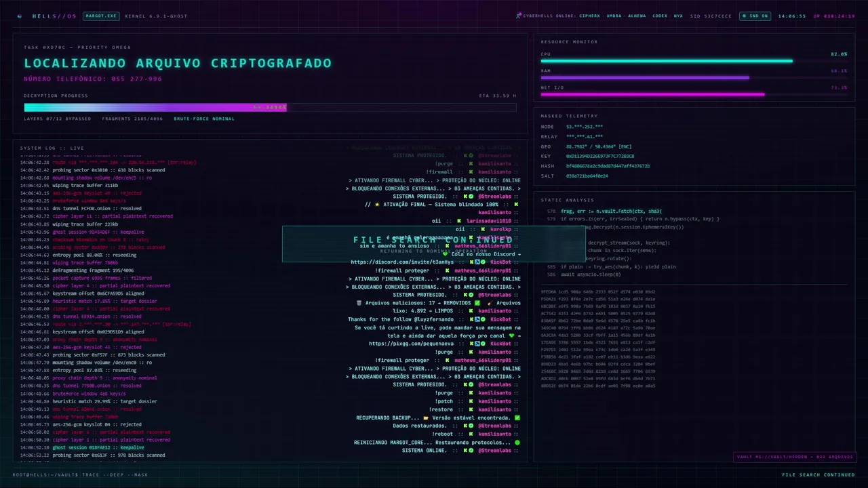This screenshot has height=488, width=868.
Task: Click the 14:06:55 clock
Action: (x=791, y=16)
